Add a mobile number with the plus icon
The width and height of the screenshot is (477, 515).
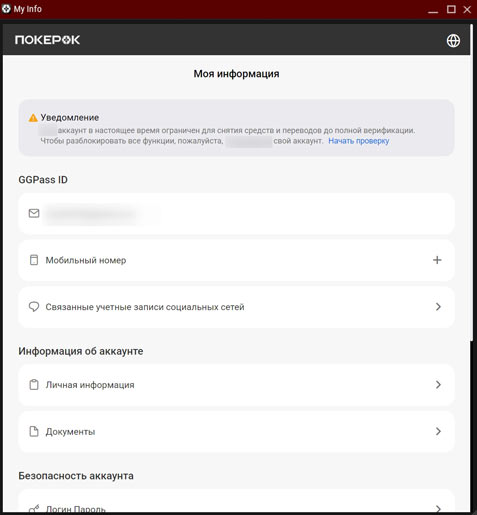coord(437,260)
